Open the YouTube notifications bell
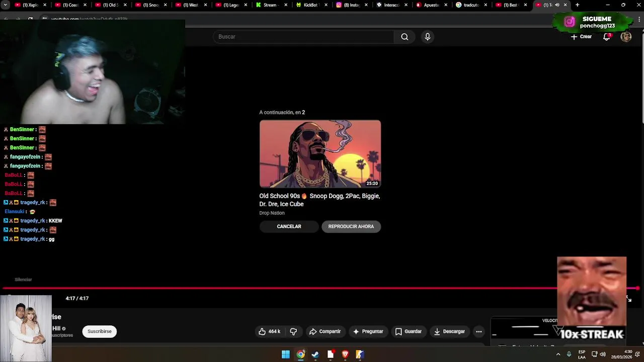Image resolution: width=644 pixels, height=362 pixels. (607, 37)
